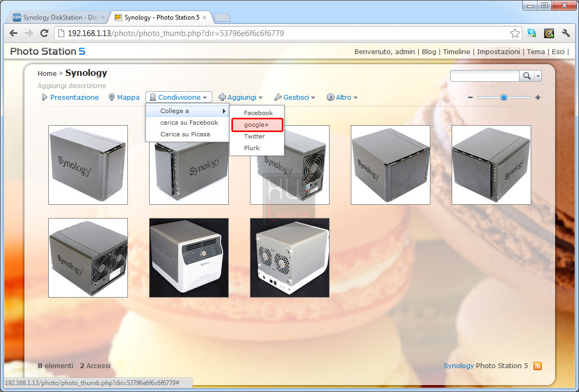Open the first photo in the top row

pos(88,164)
